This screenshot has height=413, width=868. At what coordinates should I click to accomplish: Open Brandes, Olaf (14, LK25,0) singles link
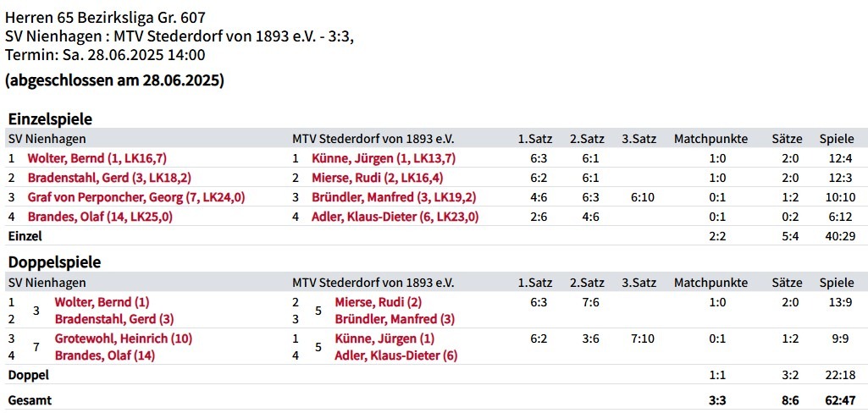point(100,217)
